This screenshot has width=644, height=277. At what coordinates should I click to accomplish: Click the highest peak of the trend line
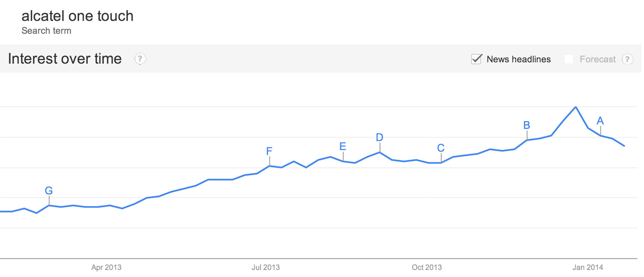[x=576, y=107]
